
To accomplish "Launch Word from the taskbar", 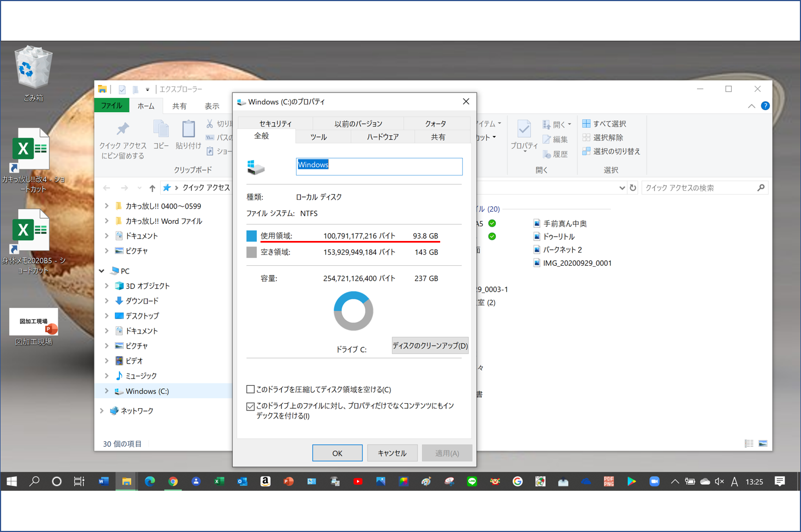I will coord(103,481).
